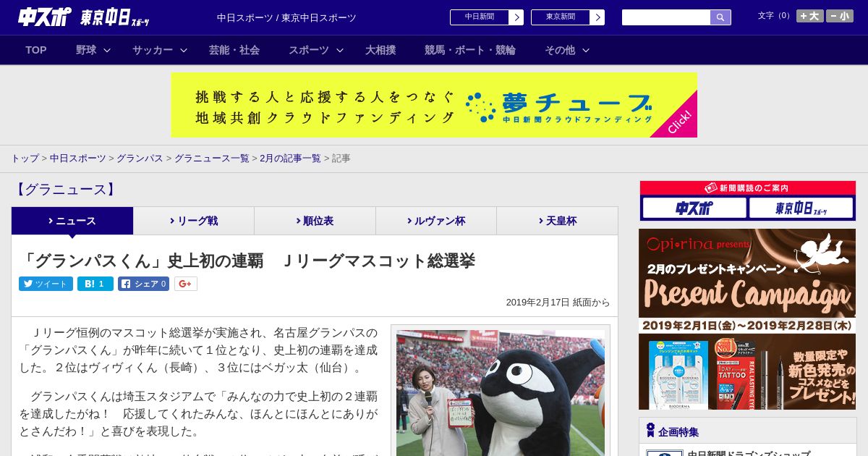Open 芸能・社会 section
This screenshot has width=868, height=456.
click(234, 50)
